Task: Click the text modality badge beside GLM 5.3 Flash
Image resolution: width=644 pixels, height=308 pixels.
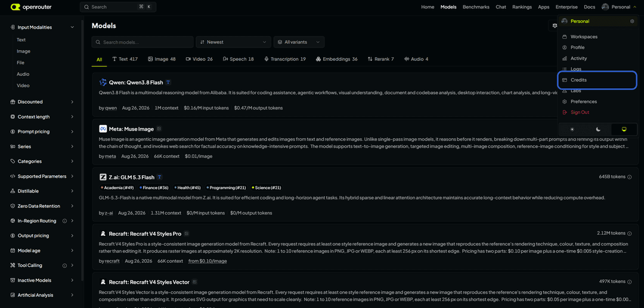Action: point(160,177)
